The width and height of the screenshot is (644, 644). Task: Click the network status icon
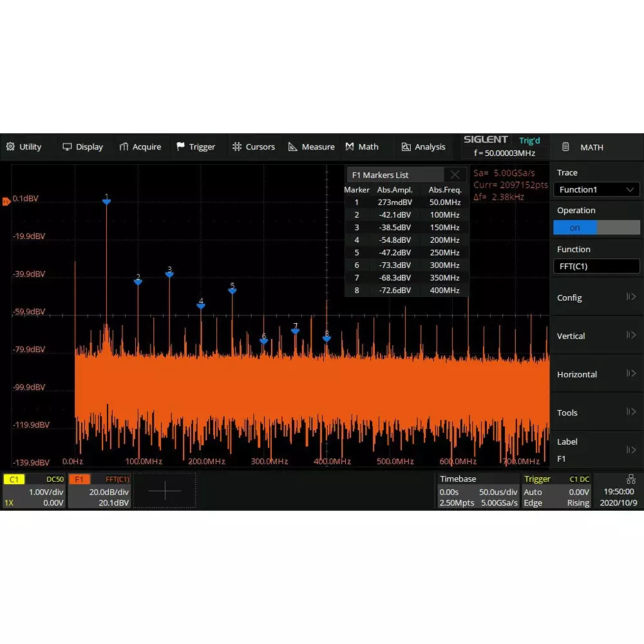click(x=631, y=479)
